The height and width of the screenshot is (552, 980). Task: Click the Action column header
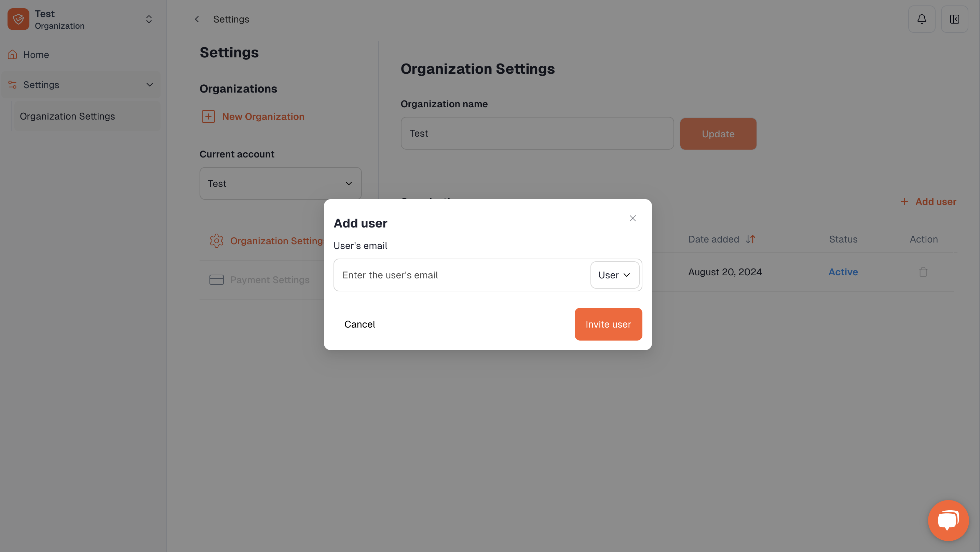click(x=923, y=239)
